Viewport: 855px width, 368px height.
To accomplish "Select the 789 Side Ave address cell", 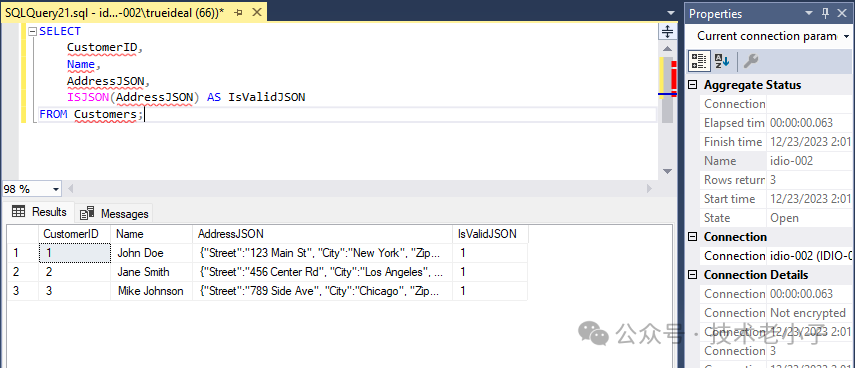I will [323, 291].
